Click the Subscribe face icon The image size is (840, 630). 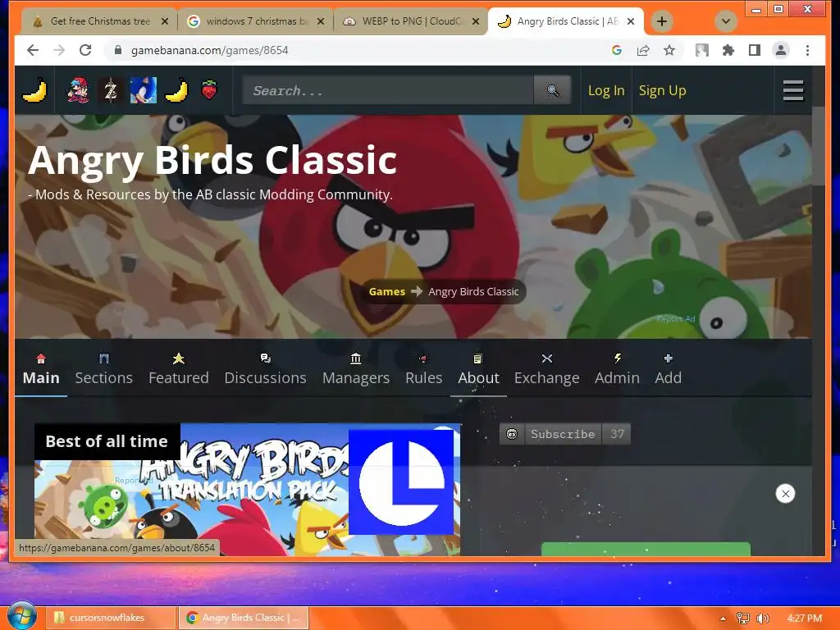click(x=512, y=434)
